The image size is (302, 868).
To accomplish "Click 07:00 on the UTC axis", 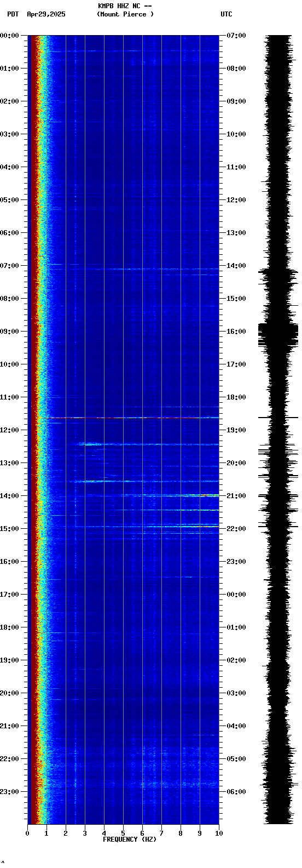I will pyautogui.click(x=236, y=36).
